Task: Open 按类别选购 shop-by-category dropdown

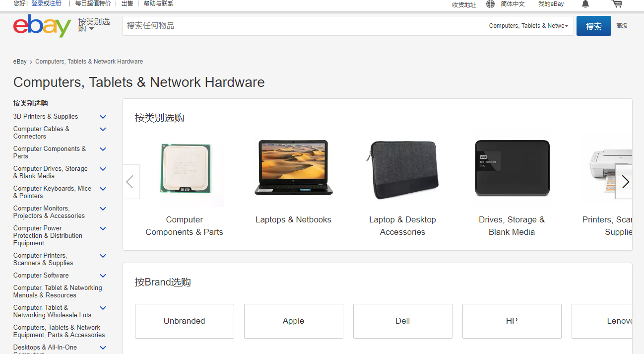Action: coord(94,25)
